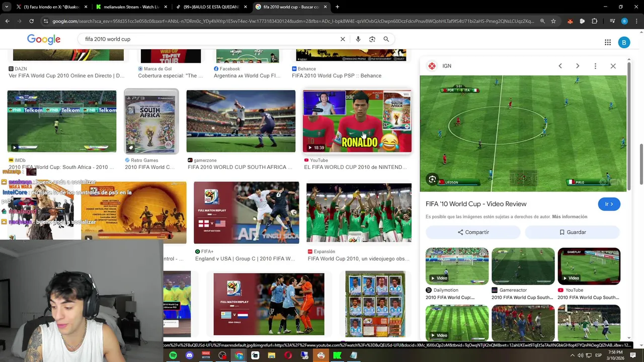This screenshot has height=362, width=644.
Task: Open a new browser tab
Action: pos(337,7)
